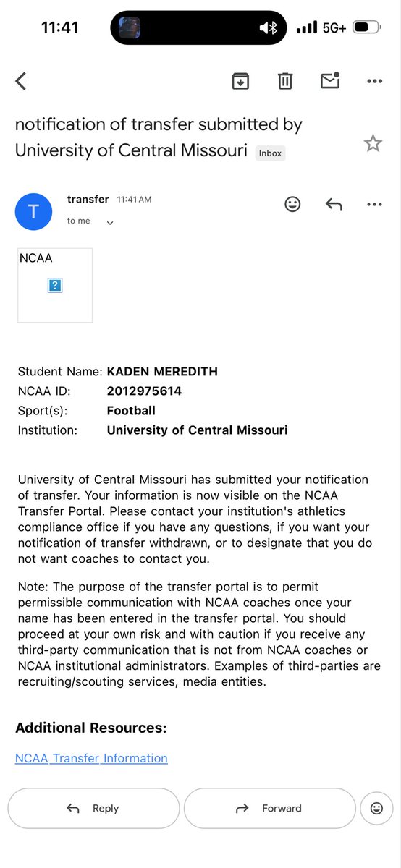Mark email as unread with the envelope icon

pyautogui.click(x=330, y=80)
